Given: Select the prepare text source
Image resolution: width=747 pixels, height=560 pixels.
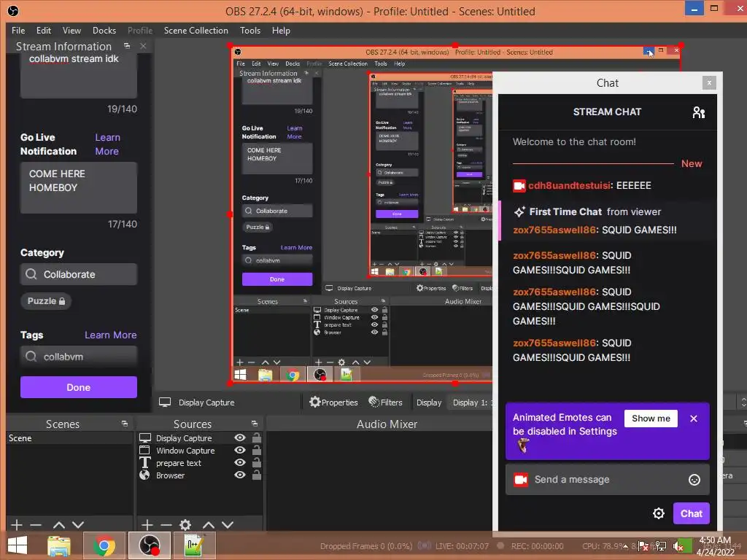Looking at the screenshot, I should (x=179, y=463).
